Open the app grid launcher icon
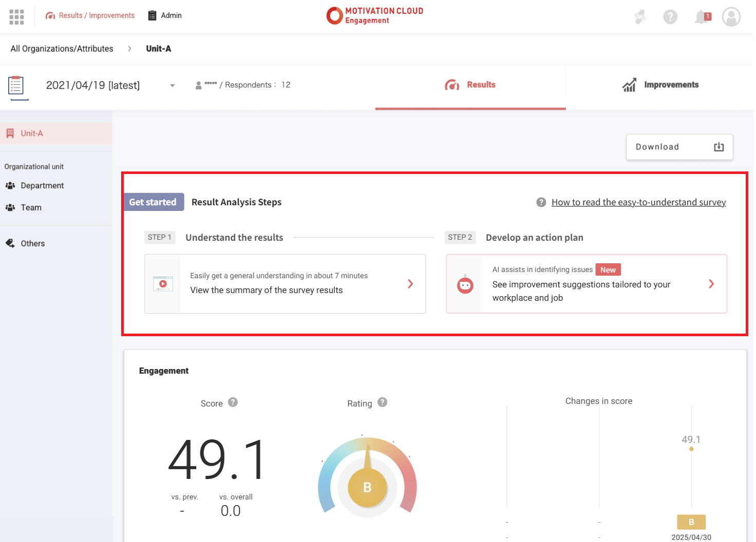 pyautogui.click(x=16, y=17)
